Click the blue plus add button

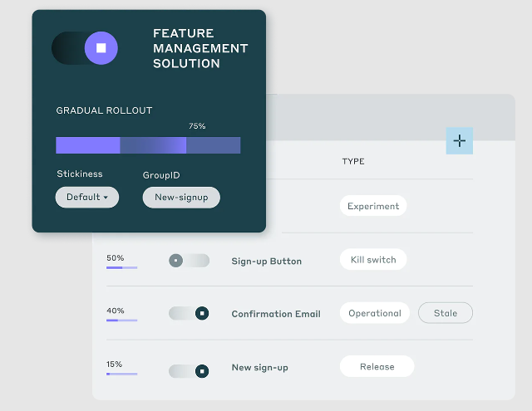point(460,140)
